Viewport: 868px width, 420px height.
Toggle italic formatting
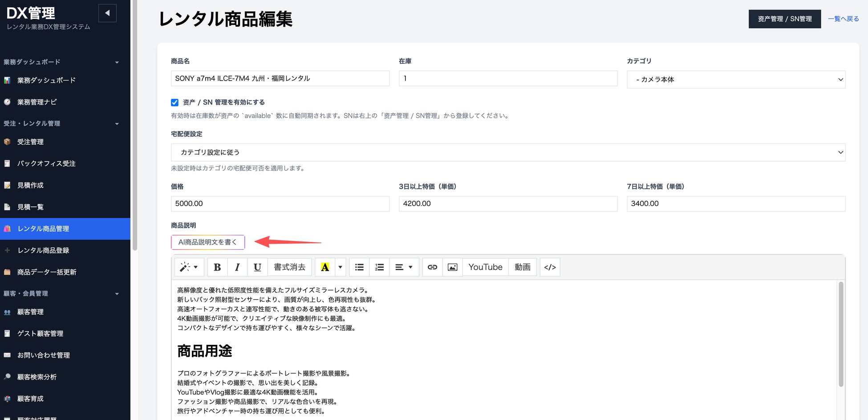point(237,267)
